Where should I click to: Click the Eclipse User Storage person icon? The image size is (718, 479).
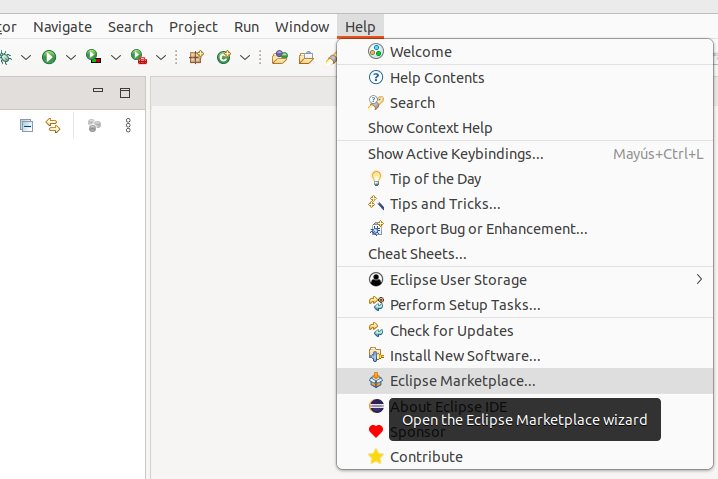376,279
